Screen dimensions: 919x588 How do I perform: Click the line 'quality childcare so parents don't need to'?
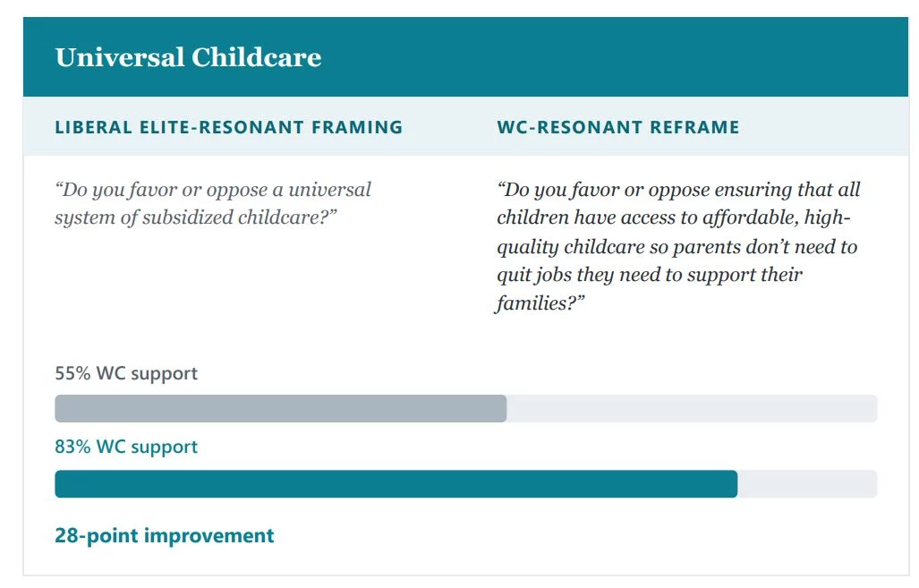[x=676, y=247]
